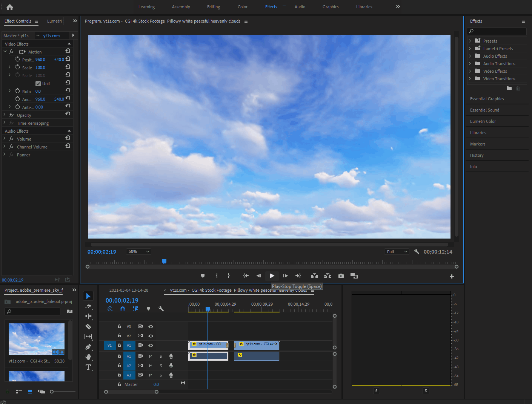Open the Full playback resolution dropdown
Screen dimensions: 532x404
click(x=397, y=252)
